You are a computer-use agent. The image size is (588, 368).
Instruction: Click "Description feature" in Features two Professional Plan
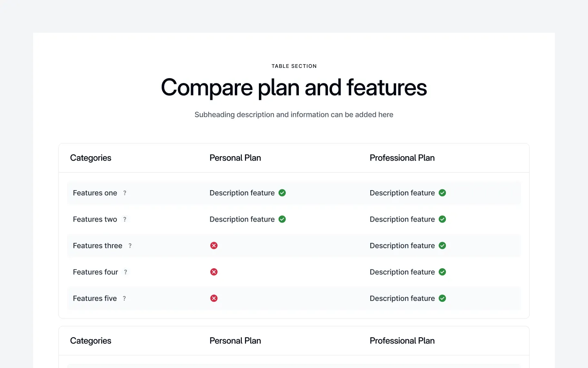[402, 219]
